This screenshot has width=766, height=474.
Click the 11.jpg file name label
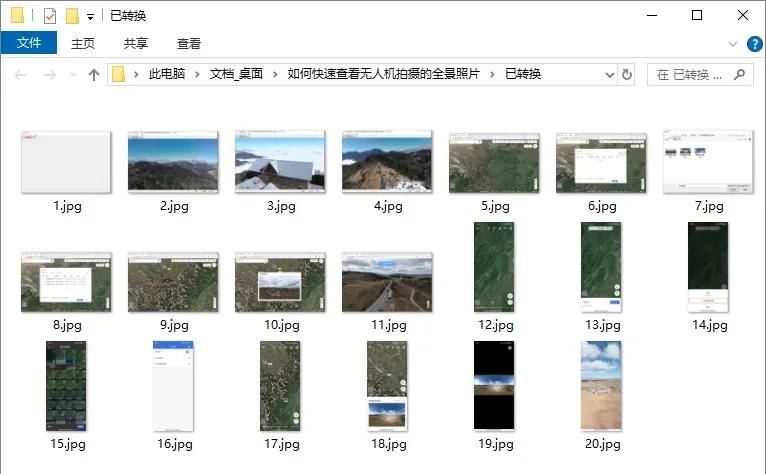pyautogui.click(x=389, y=325)
